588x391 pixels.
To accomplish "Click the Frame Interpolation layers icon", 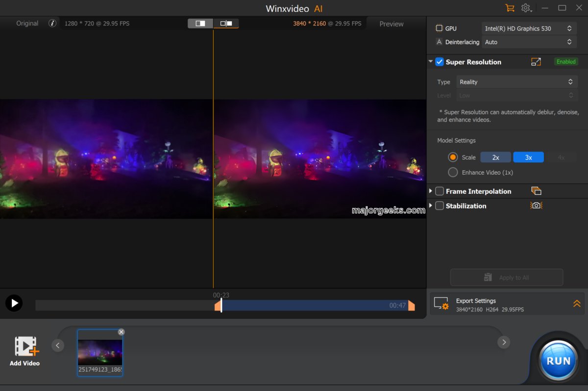I will [536, 191].
